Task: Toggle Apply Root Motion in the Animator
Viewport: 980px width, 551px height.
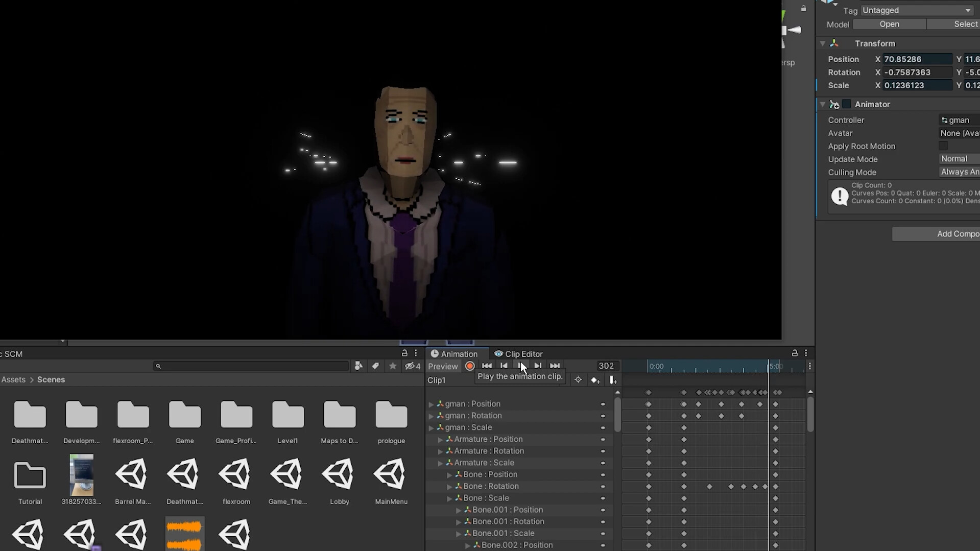Action: 943,146
